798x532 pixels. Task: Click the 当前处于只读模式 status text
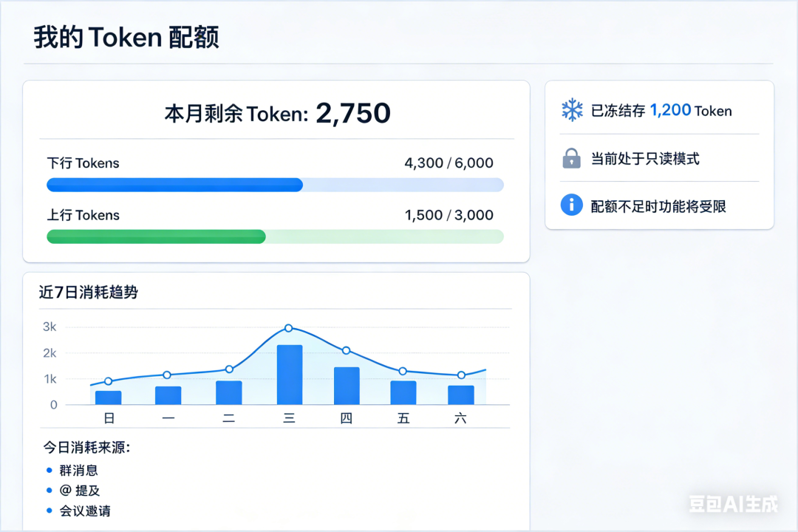[x=645, y=159]
